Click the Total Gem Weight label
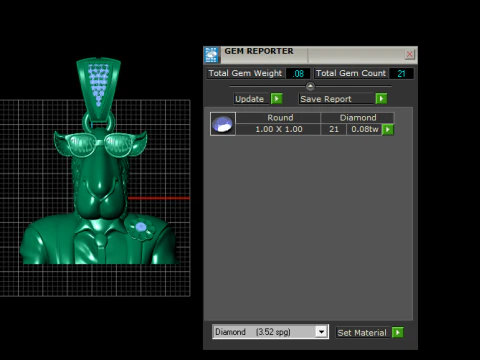The height and width of the screenshot is (360, 480). coord(245,73)
